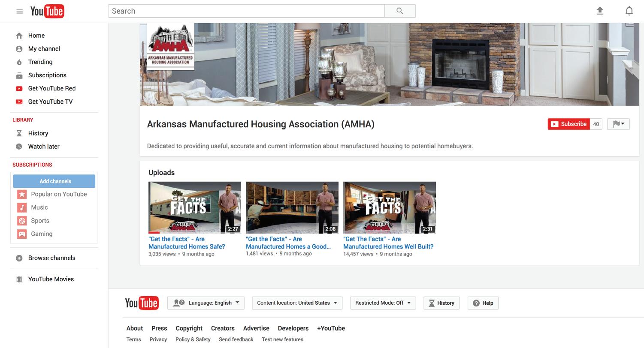Open Popular on YouTube in subscriptions
Image resolution: width=644 pixels, height=348 pixels.
(59, 194)
